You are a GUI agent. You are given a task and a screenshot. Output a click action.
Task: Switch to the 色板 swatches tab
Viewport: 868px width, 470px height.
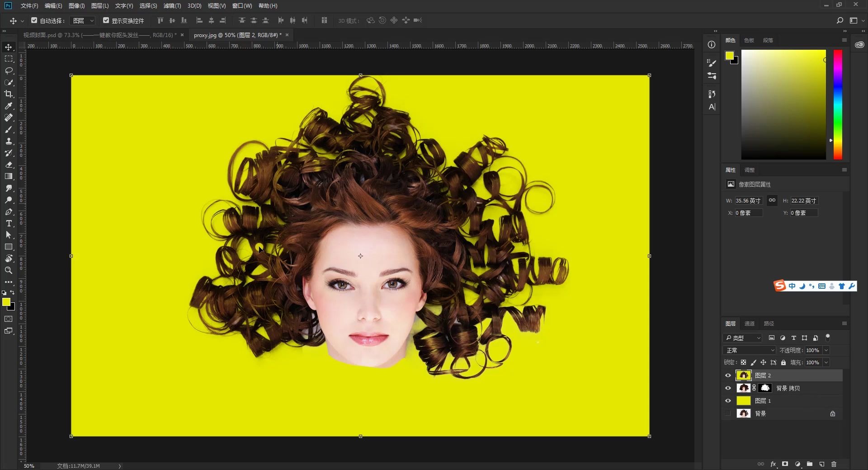749,40
